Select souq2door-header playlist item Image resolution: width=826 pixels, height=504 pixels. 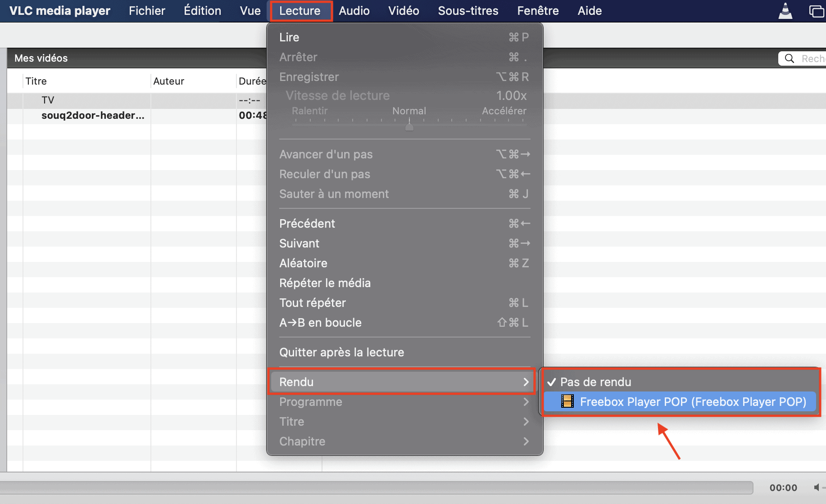click(x=137, y=116)
